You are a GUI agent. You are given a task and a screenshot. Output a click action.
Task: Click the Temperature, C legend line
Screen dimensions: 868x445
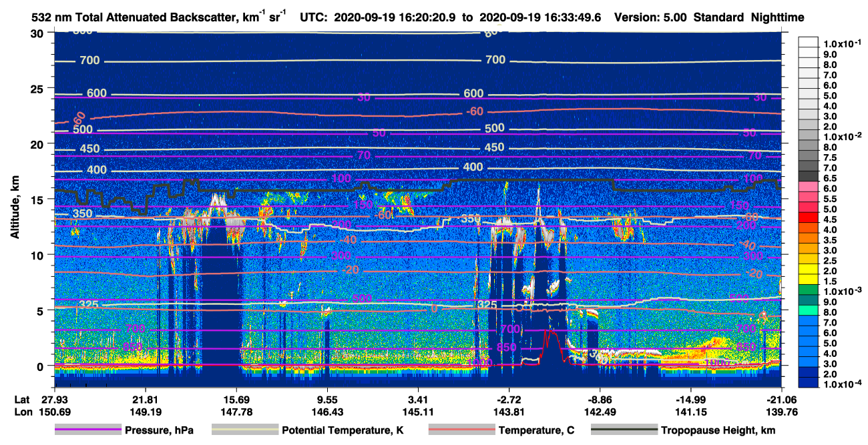point(461,430)
